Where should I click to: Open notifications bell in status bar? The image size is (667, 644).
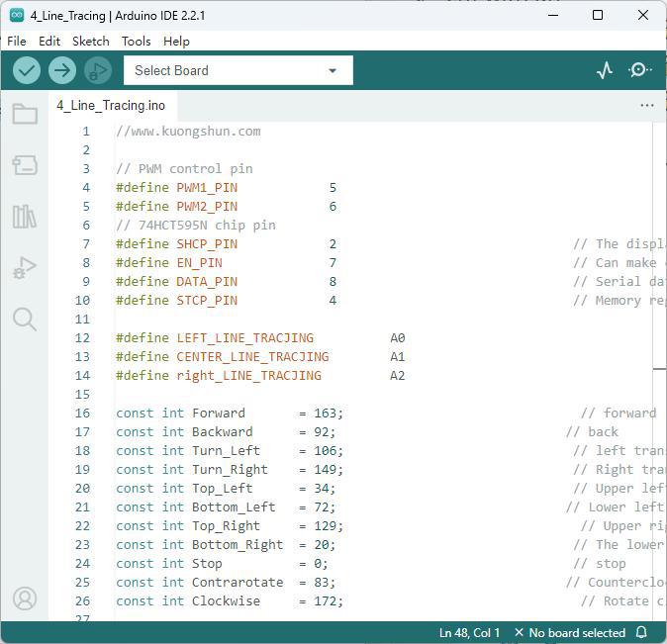(x=641, y=632)
